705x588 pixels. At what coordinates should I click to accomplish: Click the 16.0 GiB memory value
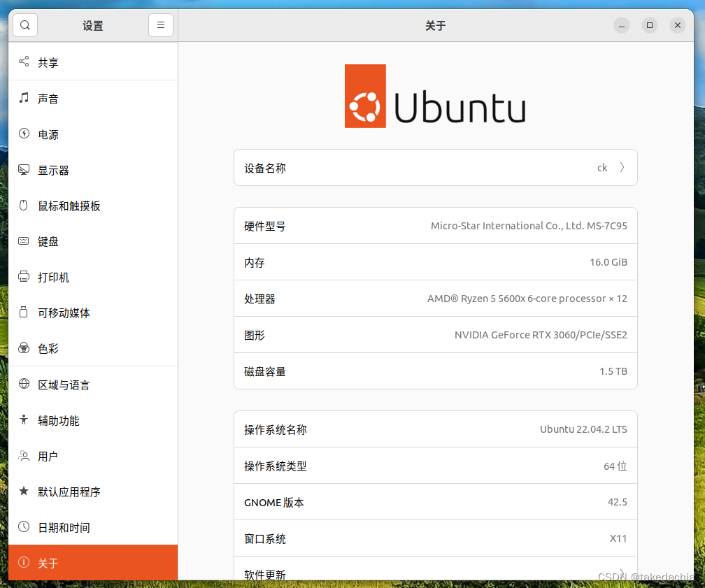608,262
